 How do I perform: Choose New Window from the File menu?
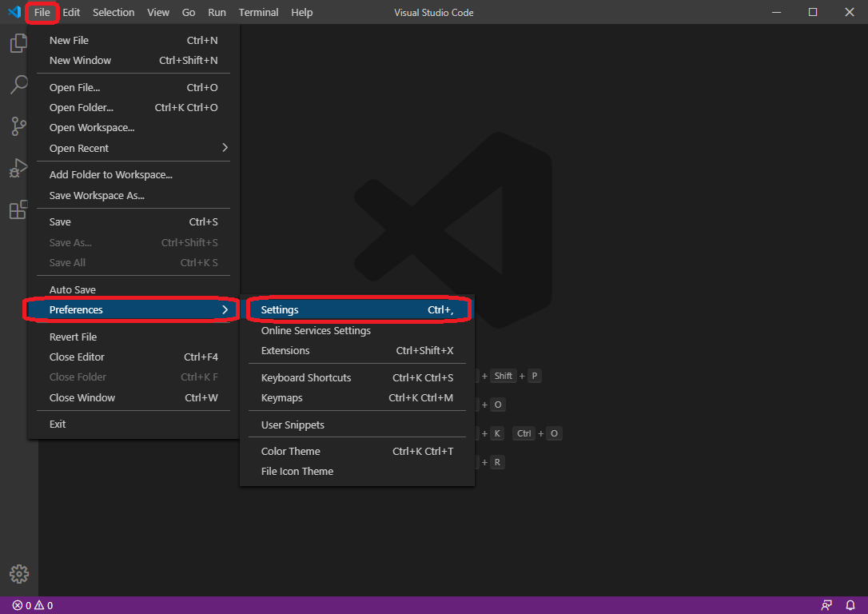133,60
